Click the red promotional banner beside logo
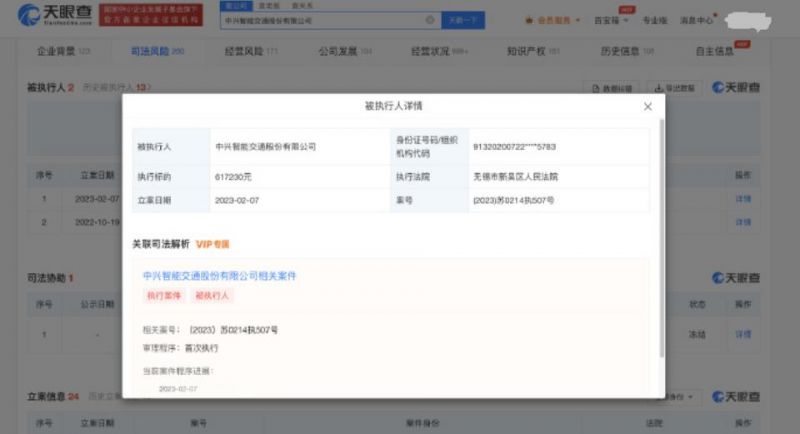Image resolution: width=800 pixels, height=434 pixels. click(x=151, y=15)
